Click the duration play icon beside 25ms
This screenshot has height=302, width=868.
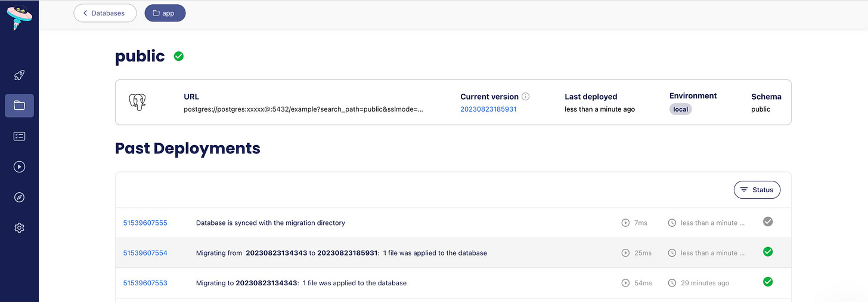[625, 253]
